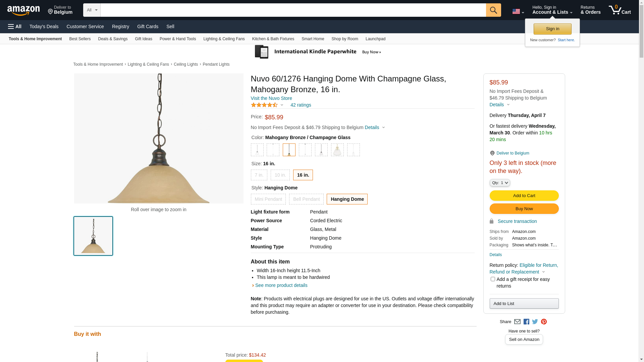Open Lighting & Ceiling Fans subnav tab

pyautogui.click(x=224, y=39)
